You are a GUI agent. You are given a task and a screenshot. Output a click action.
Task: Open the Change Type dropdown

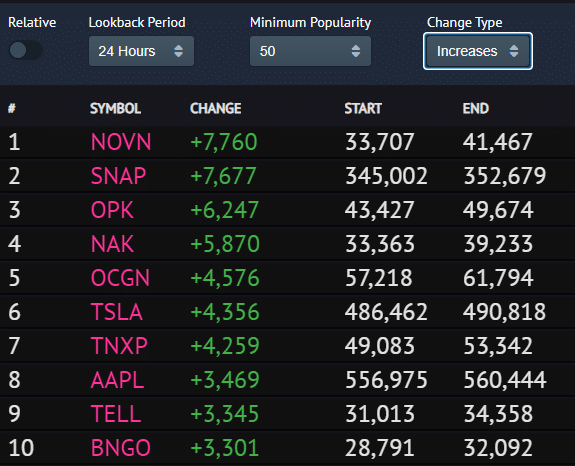pos(478,51)
